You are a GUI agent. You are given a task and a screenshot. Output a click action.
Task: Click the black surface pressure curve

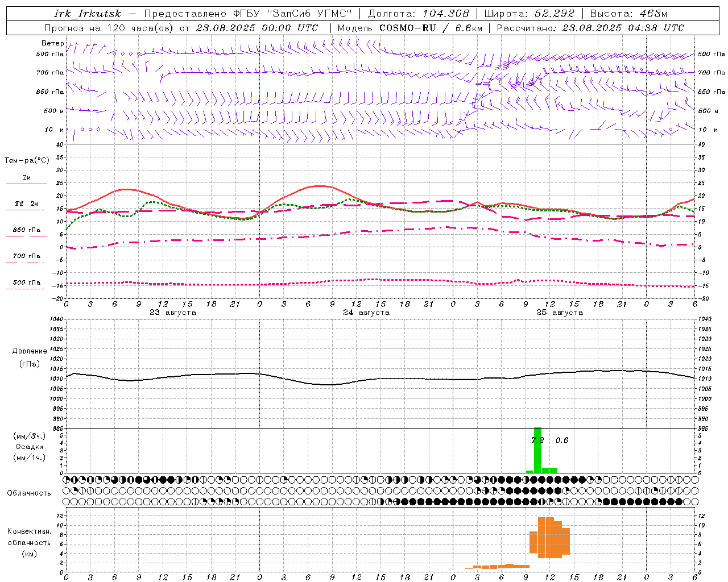(380, 378)
